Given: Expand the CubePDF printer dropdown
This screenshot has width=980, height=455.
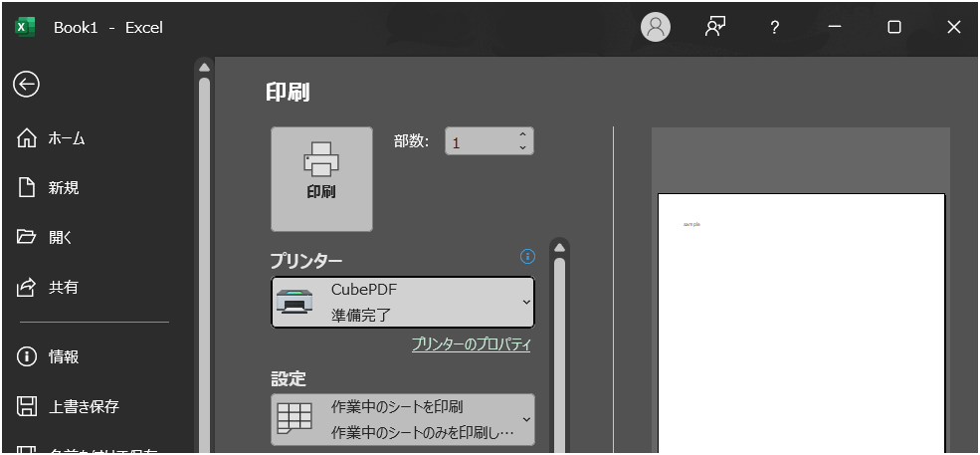Looking at the screenshot, I should pyautogui.click(x=403, y=302).
